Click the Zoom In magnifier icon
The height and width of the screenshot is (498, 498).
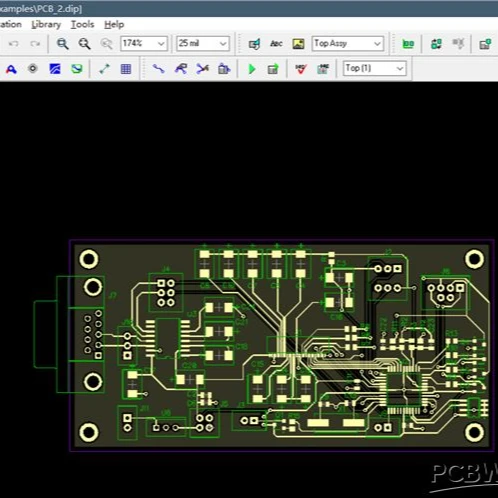point(84,44)
